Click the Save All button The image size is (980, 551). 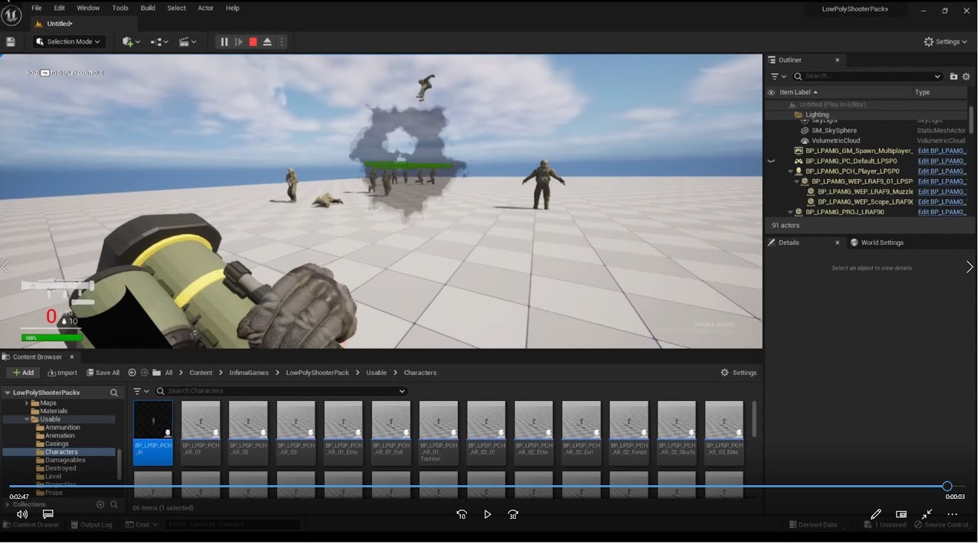(x=103, y=373)
